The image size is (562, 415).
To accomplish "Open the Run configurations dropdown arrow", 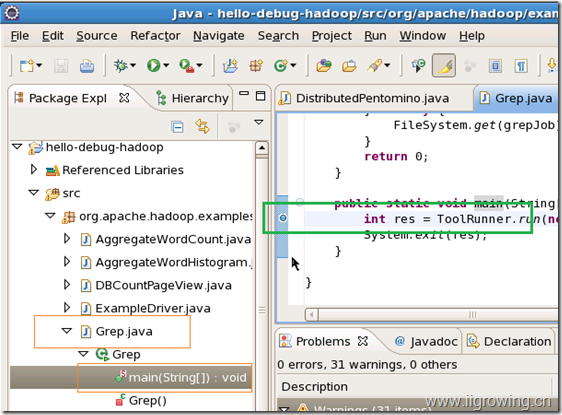I will pos(166,66).
